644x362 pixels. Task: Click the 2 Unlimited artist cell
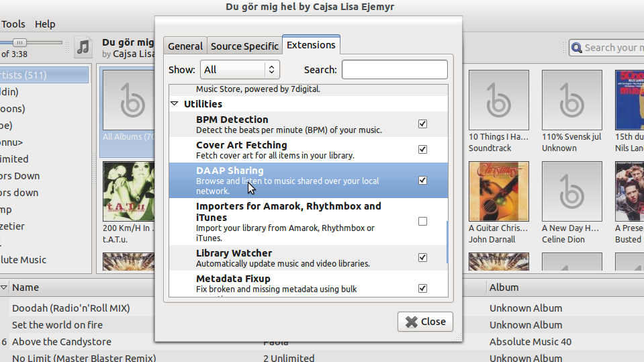(289, 357)
